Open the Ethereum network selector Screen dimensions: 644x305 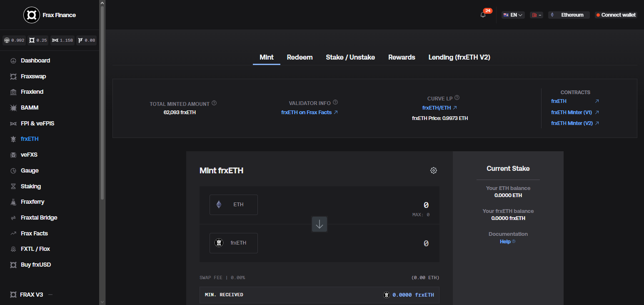[x=569, y=15]
